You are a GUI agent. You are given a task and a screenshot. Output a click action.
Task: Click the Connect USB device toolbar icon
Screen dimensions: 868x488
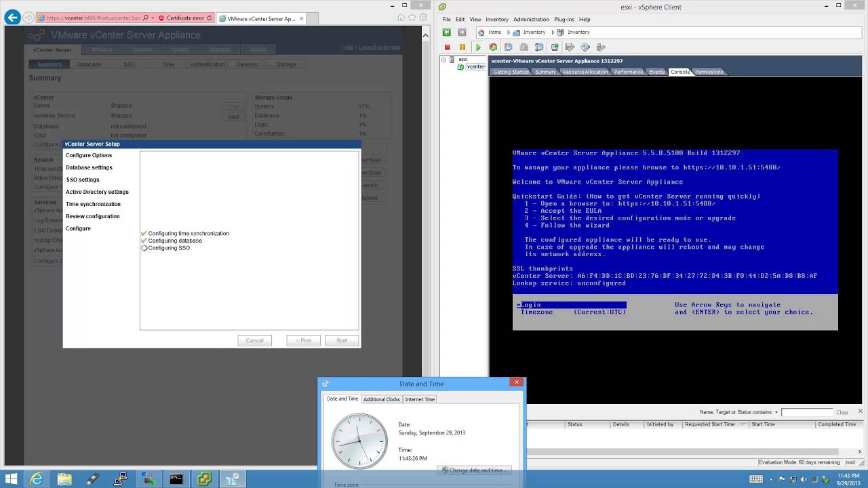[601, 47]
